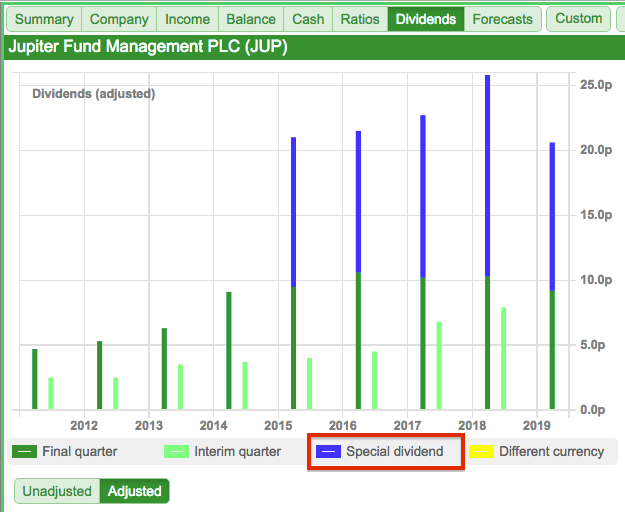This screenshot has height=512, width=625.
Task: Click the 2014 final quarter green bar
Action: [x=229, y=351]
